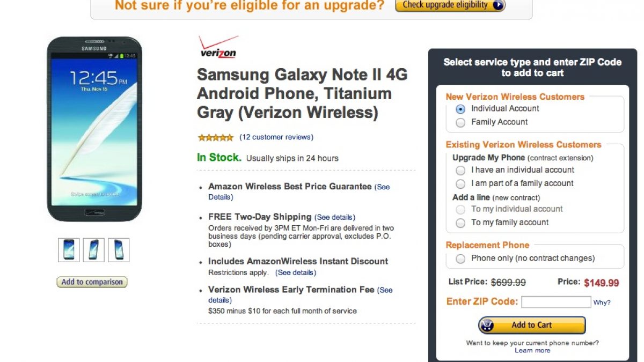Click the main Galaxy Note II product image

pos(94,129)
